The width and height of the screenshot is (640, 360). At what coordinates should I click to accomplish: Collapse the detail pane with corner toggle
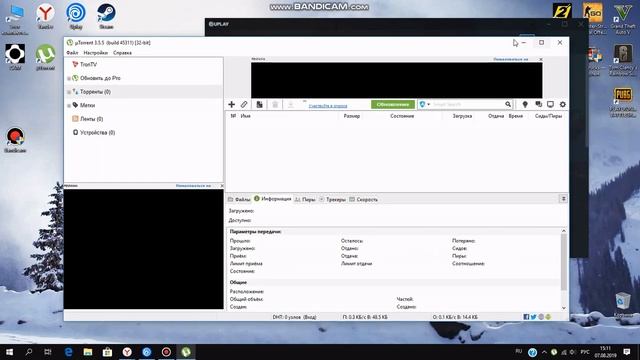click(563, 199)
